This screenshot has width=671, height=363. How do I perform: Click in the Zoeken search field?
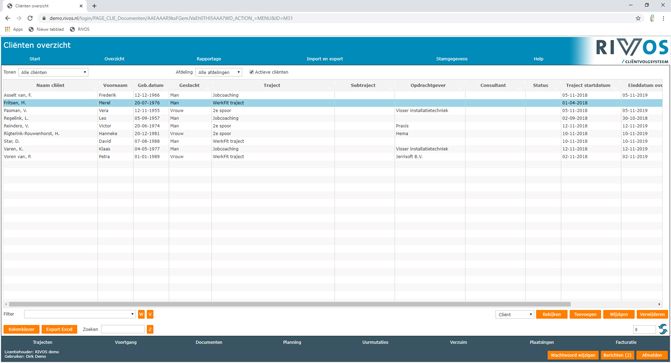tap(123, 329)
